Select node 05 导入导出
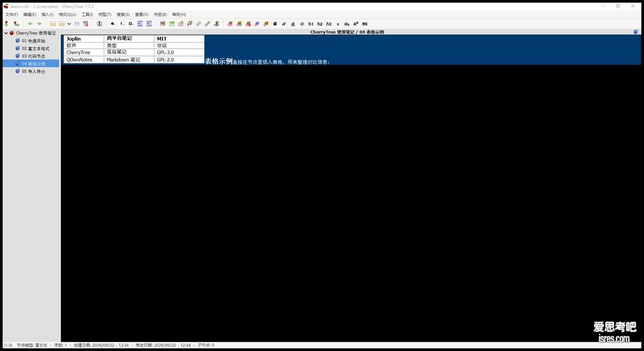644x351 pixels. click(33, 71)
